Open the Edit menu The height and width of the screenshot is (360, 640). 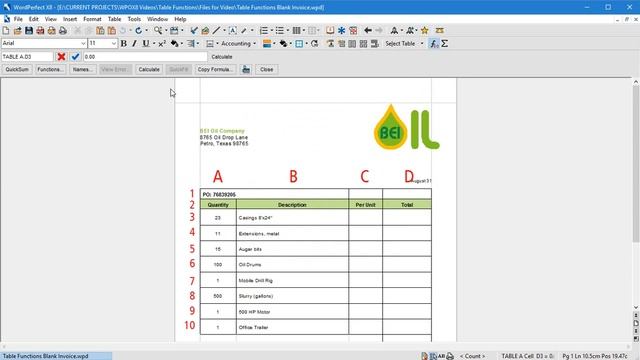[33, 19]
